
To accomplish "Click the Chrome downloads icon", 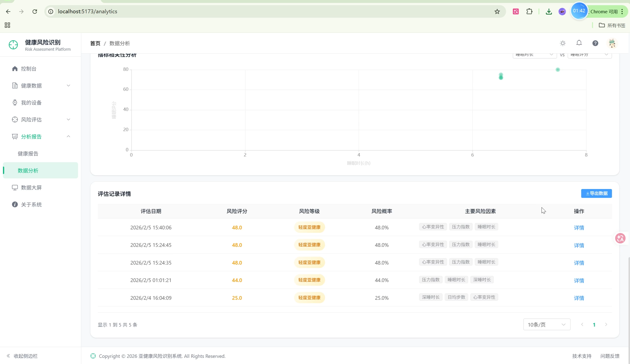I will coord(549,12).
